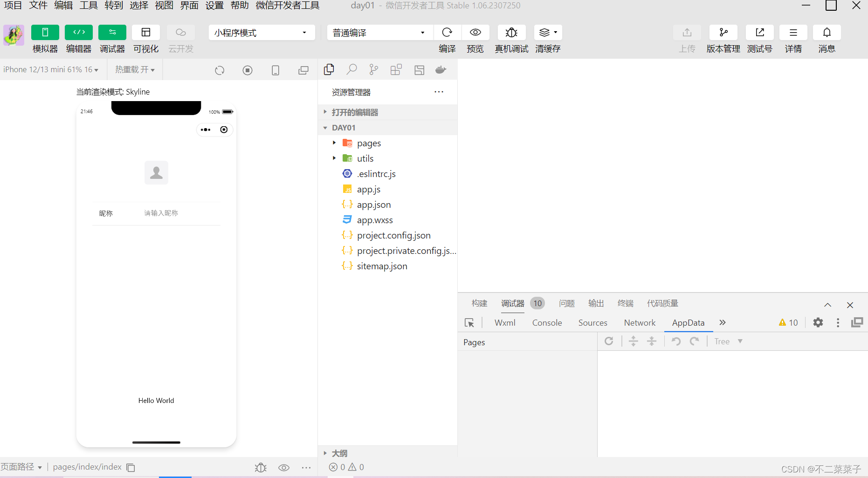Click the nickname input field in simulator
This screenshot has height=478, width=868.
pyautogui.click(x=182, y=213)
